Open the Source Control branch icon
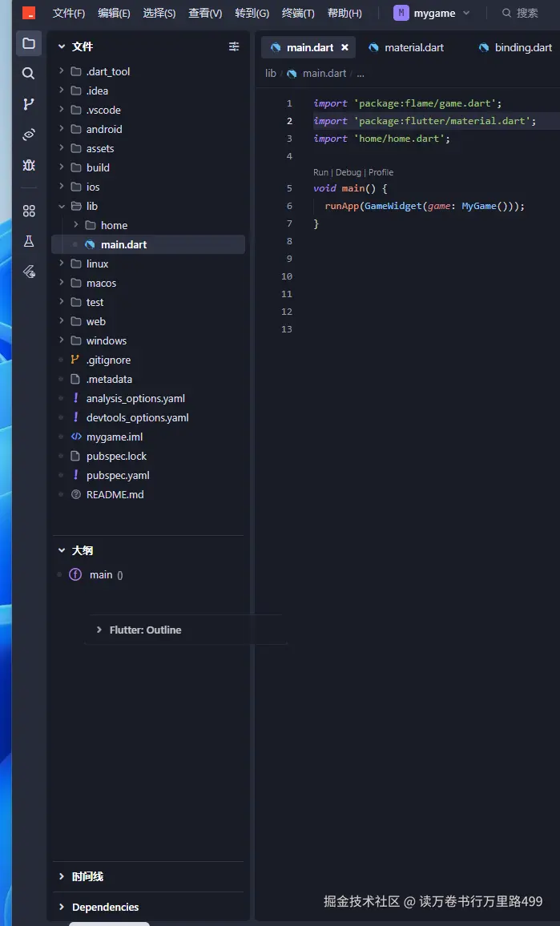 [x=29, y=104]
